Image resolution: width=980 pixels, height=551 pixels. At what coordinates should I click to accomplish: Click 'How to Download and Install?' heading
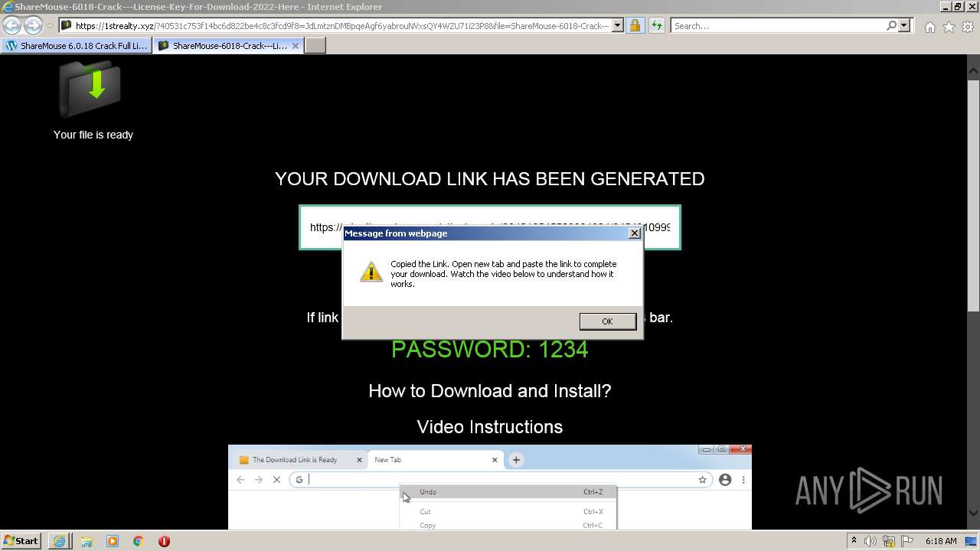pyautogui.click(x=490, y=391)
